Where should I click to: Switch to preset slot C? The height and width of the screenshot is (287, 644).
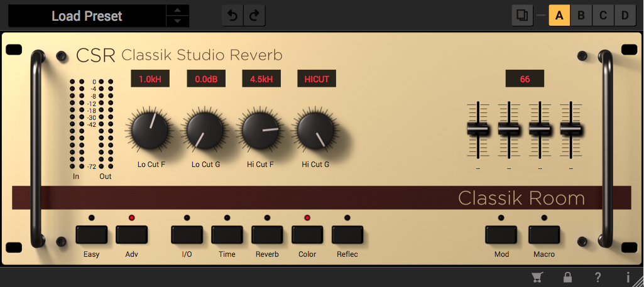point(603,16)
